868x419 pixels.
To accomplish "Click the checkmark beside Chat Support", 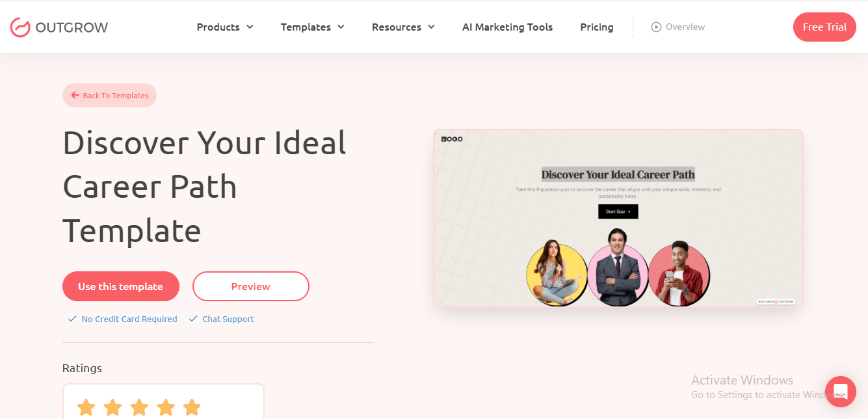I will pos(193,319).
